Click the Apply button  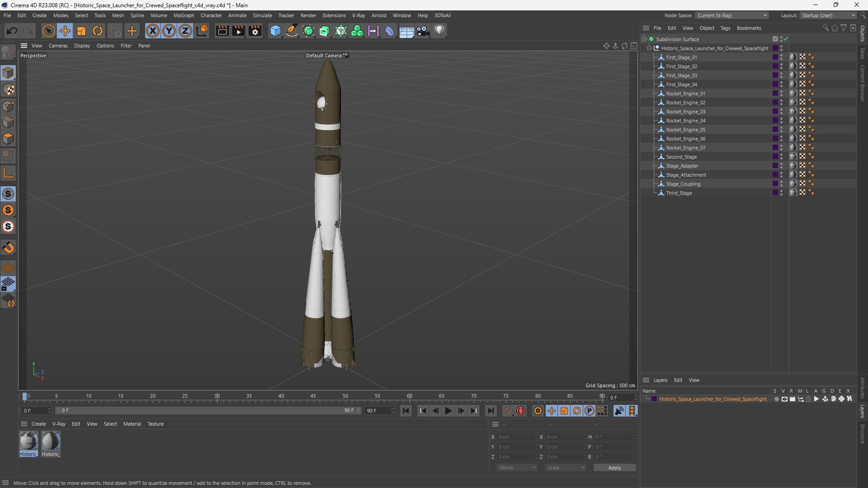coord(614,468)
